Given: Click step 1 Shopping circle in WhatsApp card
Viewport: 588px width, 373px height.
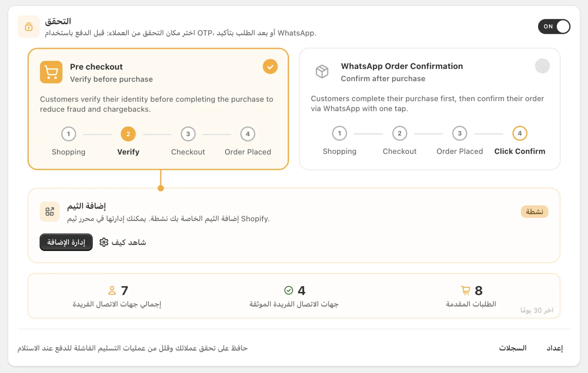Looking at the screenshot, I should click(x=340, y=133).
